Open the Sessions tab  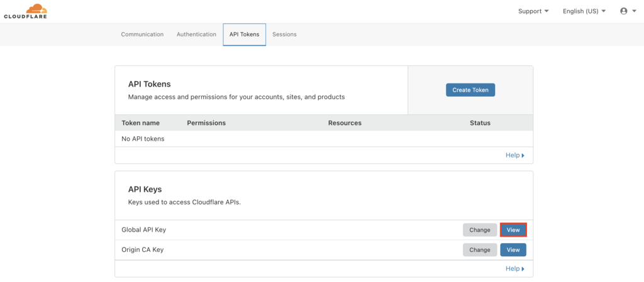point(284,35)
